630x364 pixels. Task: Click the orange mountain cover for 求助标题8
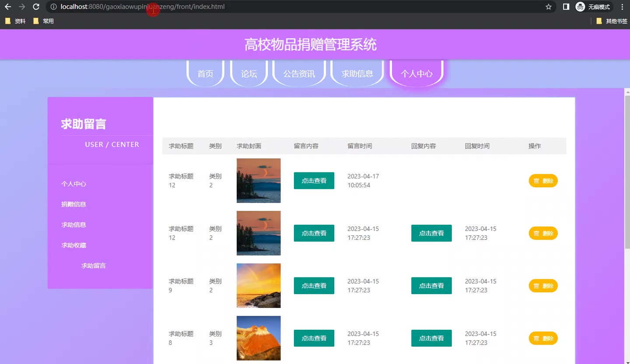coord(259,338)
